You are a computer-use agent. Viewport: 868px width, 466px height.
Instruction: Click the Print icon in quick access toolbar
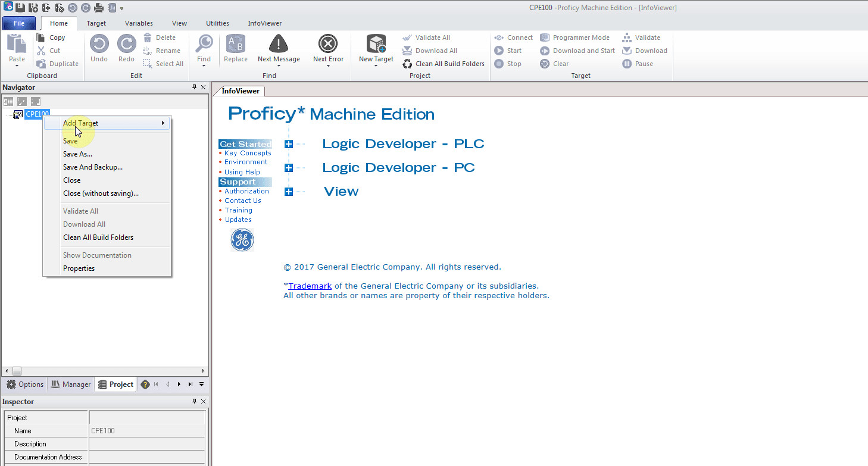99,8
